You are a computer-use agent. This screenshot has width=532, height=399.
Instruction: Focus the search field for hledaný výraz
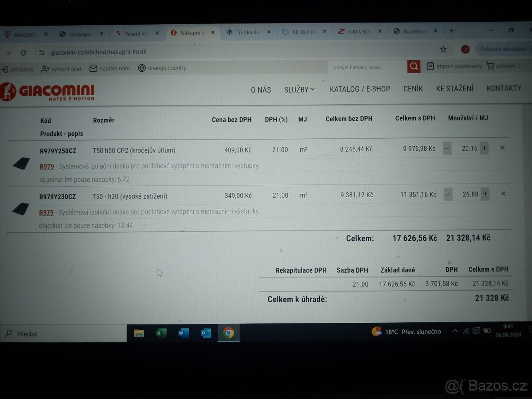(x=368, y=67)
